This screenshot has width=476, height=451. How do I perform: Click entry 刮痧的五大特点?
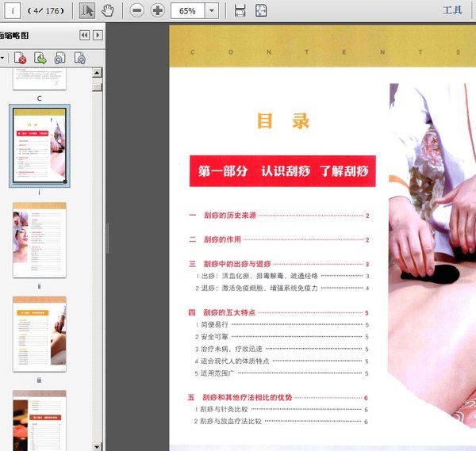click(x=229, y=312)
